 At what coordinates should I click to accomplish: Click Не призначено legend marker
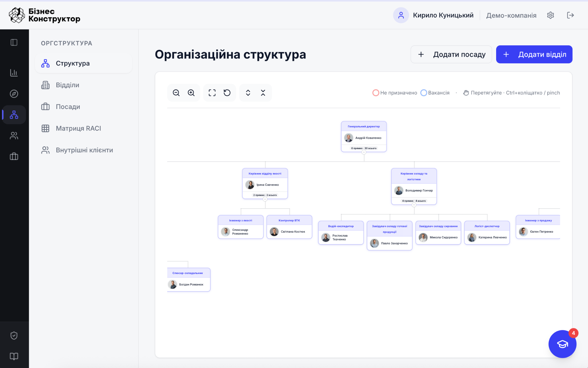pyautogui.click(x=376, y=93)
